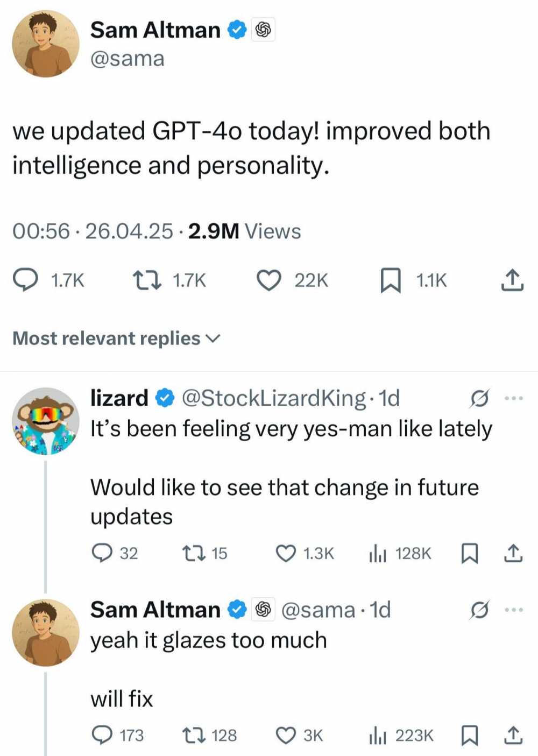Like Sam Altman's "will fix" reply
538x756 pixels.
(286, 735)
